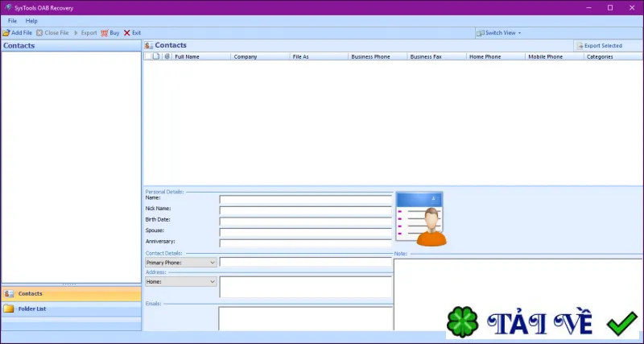
Task: Click the Buy label in toolbar
Action: pyautogui.click(x=114, y=33)
